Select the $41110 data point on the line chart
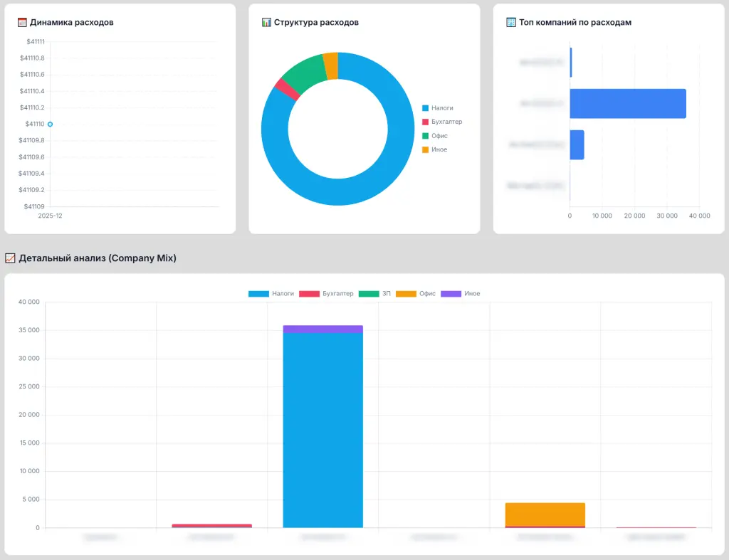The width and height of the screenshot is (729, 560). coord(50,124)
